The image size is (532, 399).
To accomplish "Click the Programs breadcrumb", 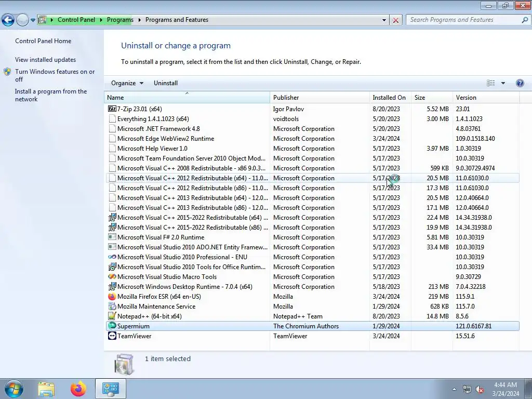I will pyautogui.click(x=120, y=20).
